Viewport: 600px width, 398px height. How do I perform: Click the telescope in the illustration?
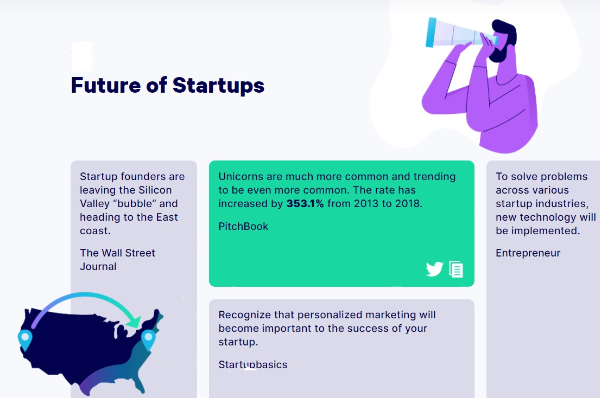[461, 34]
